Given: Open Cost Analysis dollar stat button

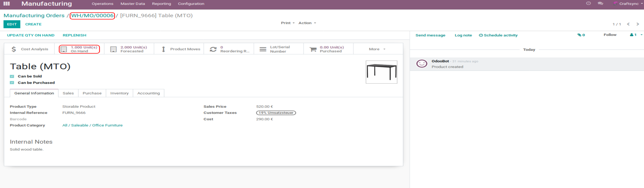Looking at the screenshot, I should pyautogui.click(x=29, y=49).
